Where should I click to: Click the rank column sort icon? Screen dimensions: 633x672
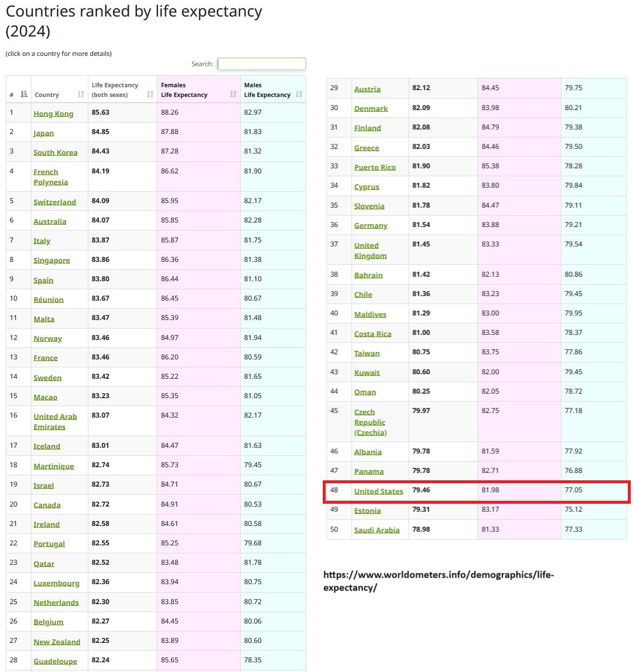(24, 94)
